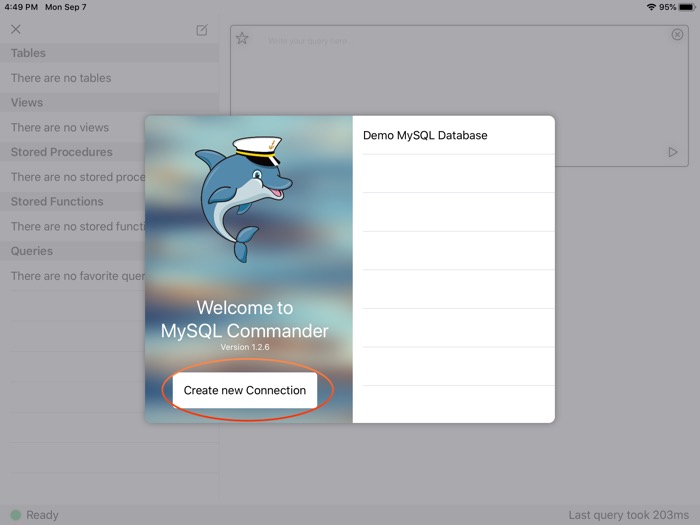Open the Demo MySQL Database connection
The width and height of the screenshot is (700, 525).
[454, 135]
